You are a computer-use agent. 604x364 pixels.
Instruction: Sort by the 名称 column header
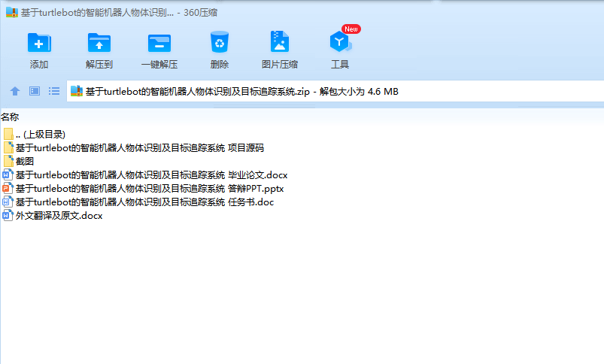(10, 117)
